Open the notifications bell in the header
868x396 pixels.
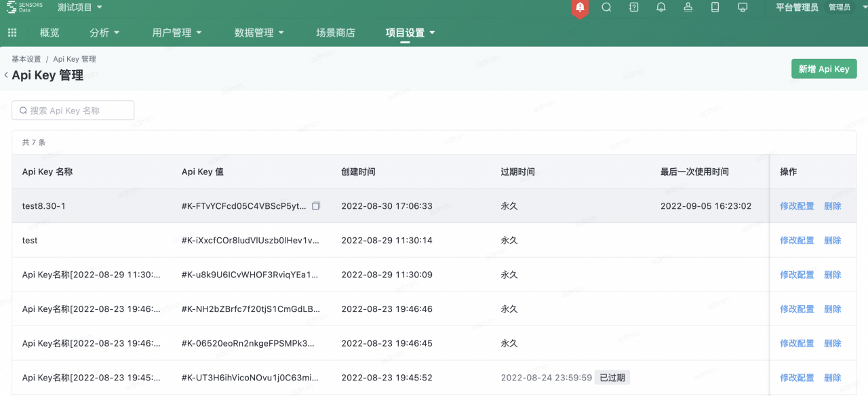(x=661, y=7)
